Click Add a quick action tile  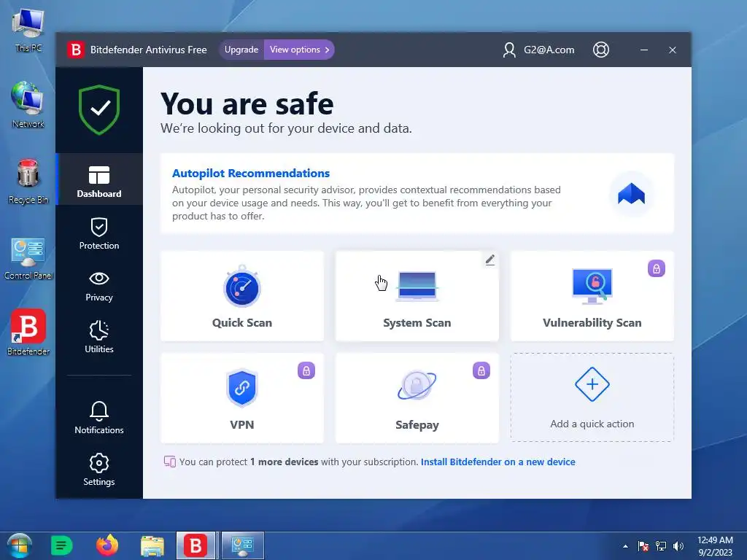[592, 397]
